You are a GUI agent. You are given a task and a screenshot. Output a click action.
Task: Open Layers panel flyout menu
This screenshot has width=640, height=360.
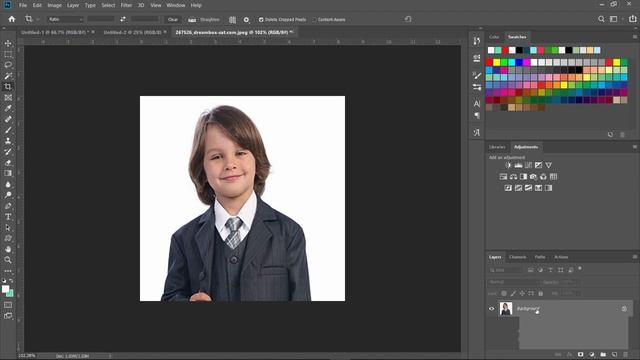[x=635, y=257]
